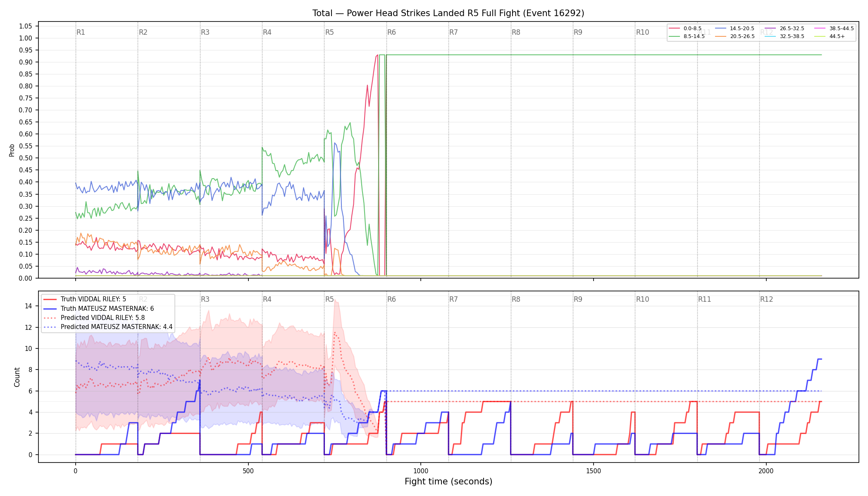Select the 38.5-44.5 legend entry
868x496 pixels.
tap(835, 29)
